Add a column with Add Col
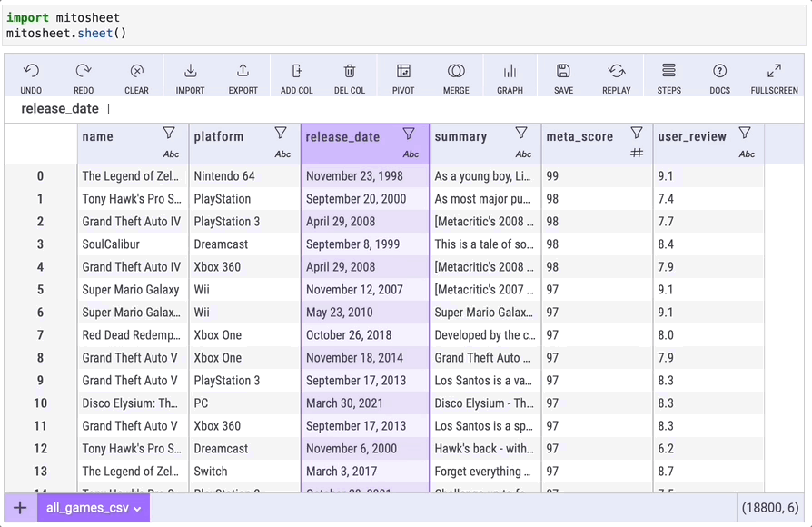The width and height of the screenshot is (812, 527). pyautogui.click(x=296, y=77)
